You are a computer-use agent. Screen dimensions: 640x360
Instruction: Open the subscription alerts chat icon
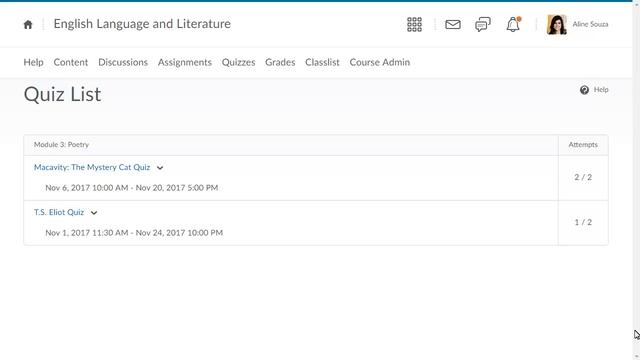pyautogui.click(x=482, y=24)
